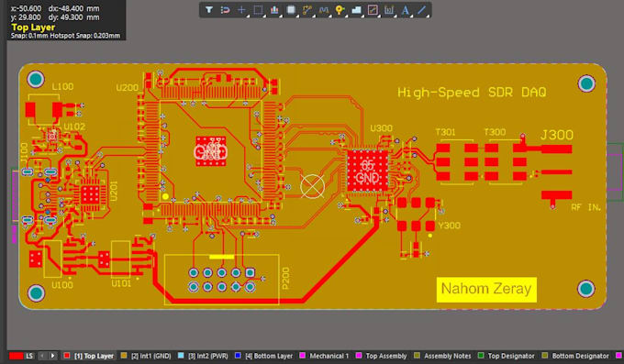Click 'Top Layer' in the heads-up display
624x364 pixels.
coord(33,28)
